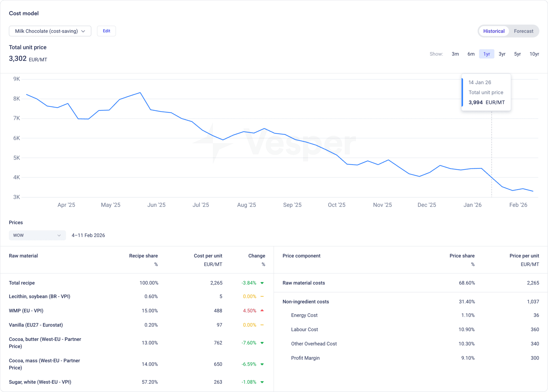Select the Historical toggle option

point(493,31)
